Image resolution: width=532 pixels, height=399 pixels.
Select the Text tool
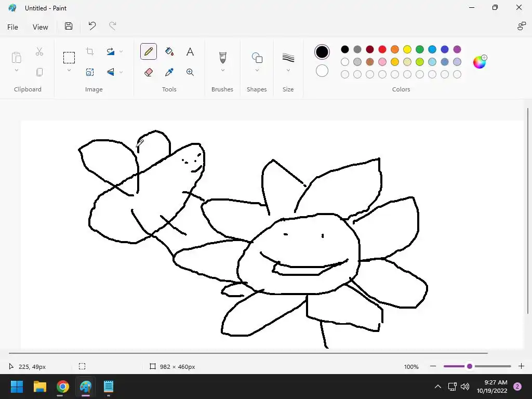coord(190,51)
